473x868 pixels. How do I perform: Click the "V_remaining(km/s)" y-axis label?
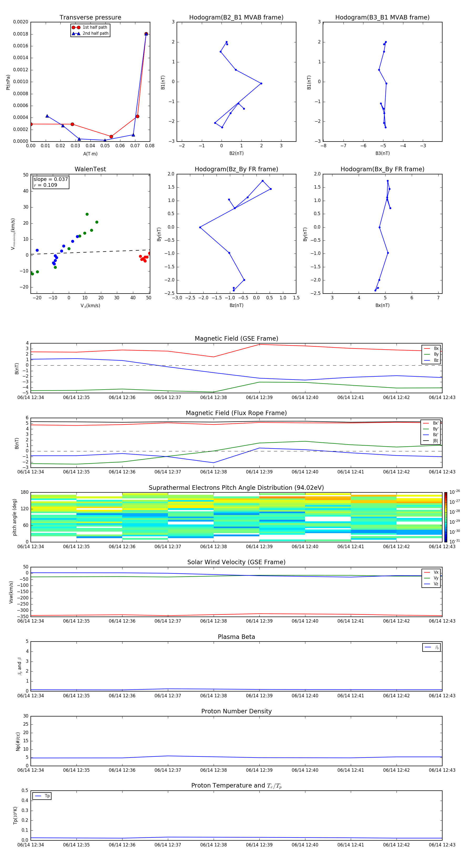13,234
